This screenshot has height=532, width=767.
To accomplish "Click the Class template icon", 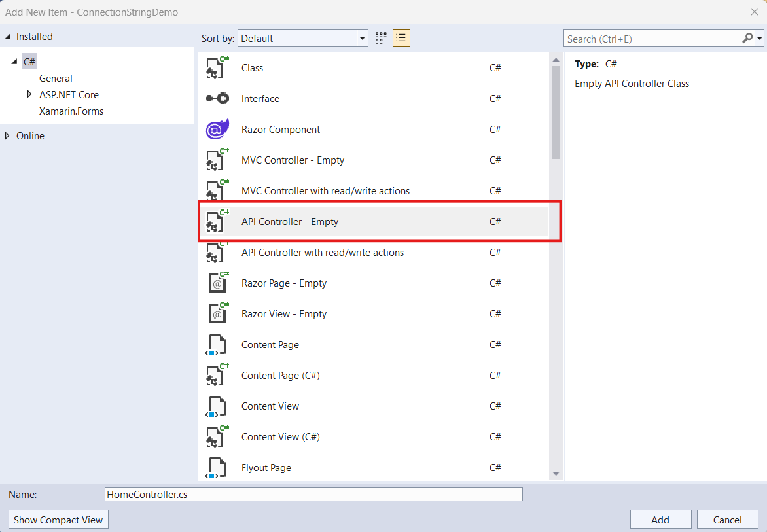I will point(217,68).
